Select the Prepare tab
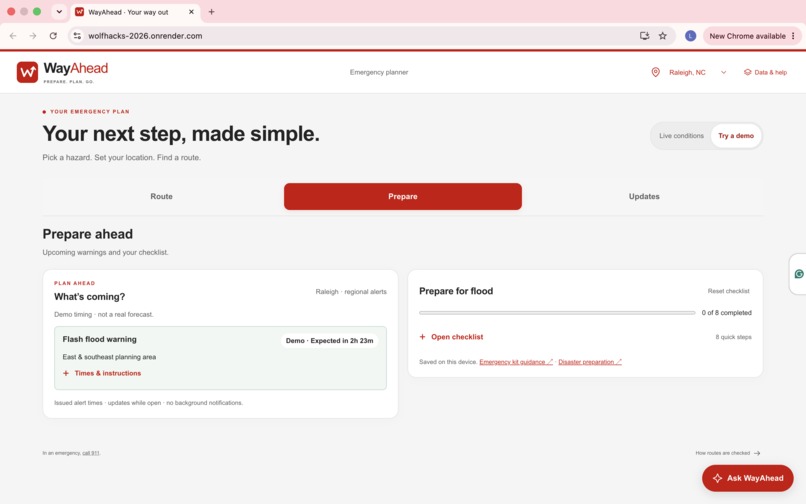The image size is (806, 504). (402, 196)
